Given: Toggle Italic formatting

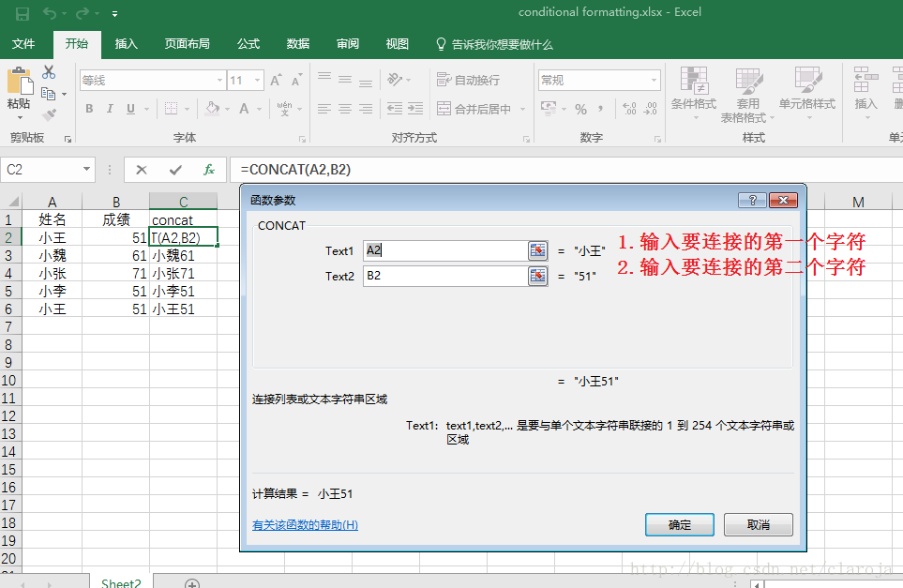Looking at the screenshot, I should 110,108.
